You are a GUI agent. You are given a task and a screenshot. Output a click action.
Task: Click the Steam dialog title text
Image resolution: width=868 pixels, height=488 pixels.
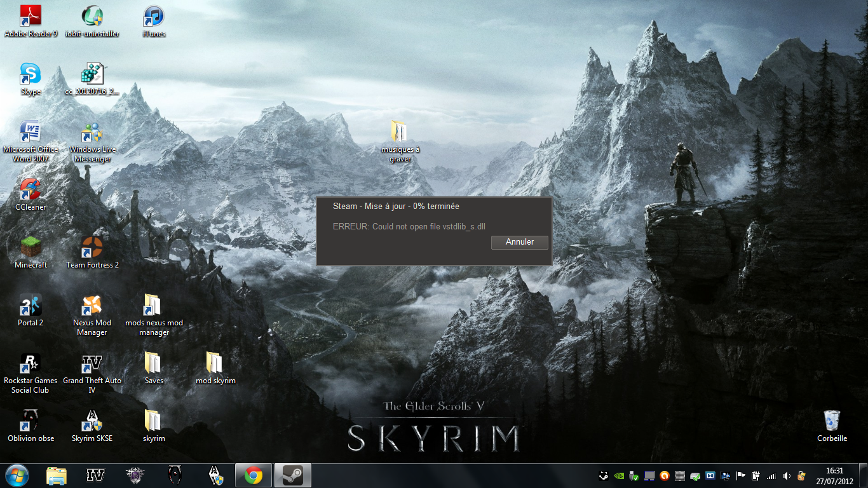(x=396, y=207)
